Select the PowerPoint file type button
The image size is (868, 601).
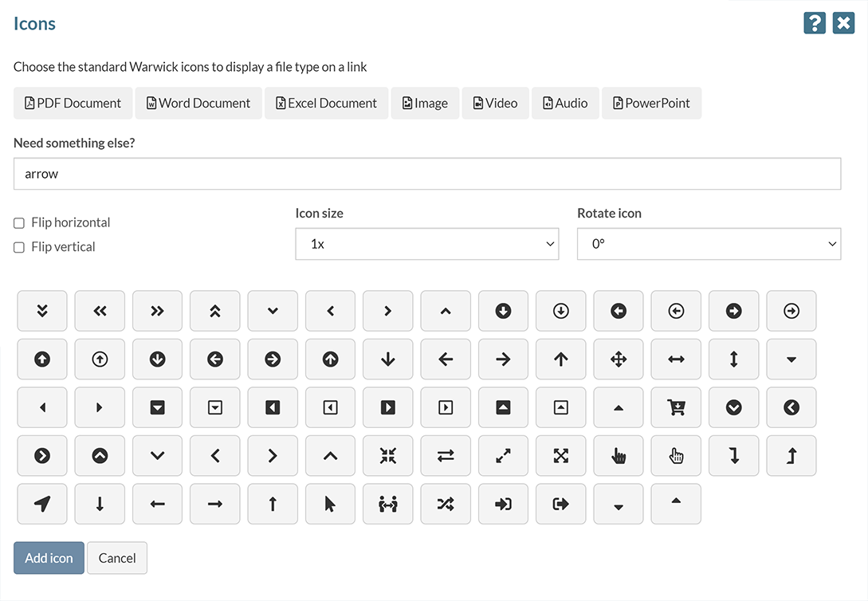tap(651, 103)
